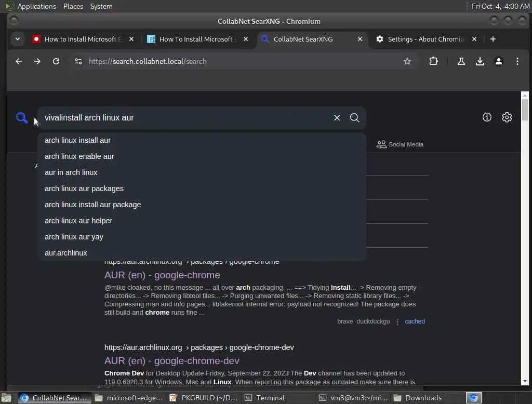Select suggestion 'arch linux install aur'
This screenshot has width=532, height=404.
pyautogui.click(x=202, y=140)
